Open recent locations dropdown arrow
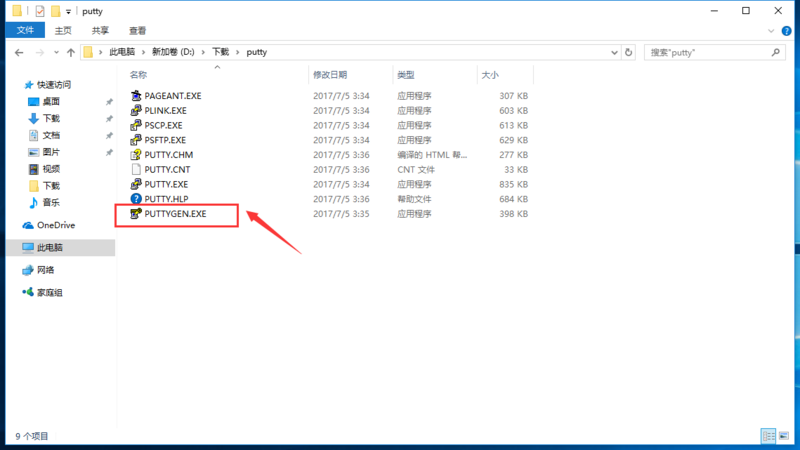Screen dimensions: 800x450 [x=56, y=52]
